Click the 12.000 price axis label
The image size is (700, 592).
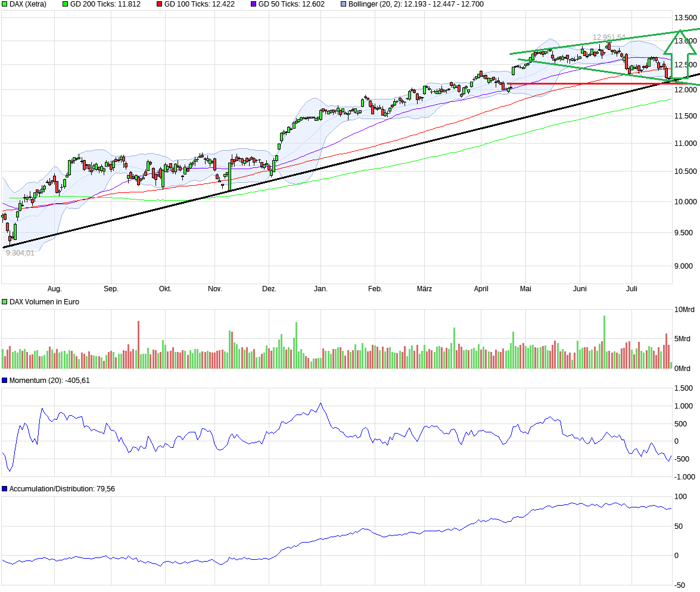pyautogui.click(x=685, y=90)
